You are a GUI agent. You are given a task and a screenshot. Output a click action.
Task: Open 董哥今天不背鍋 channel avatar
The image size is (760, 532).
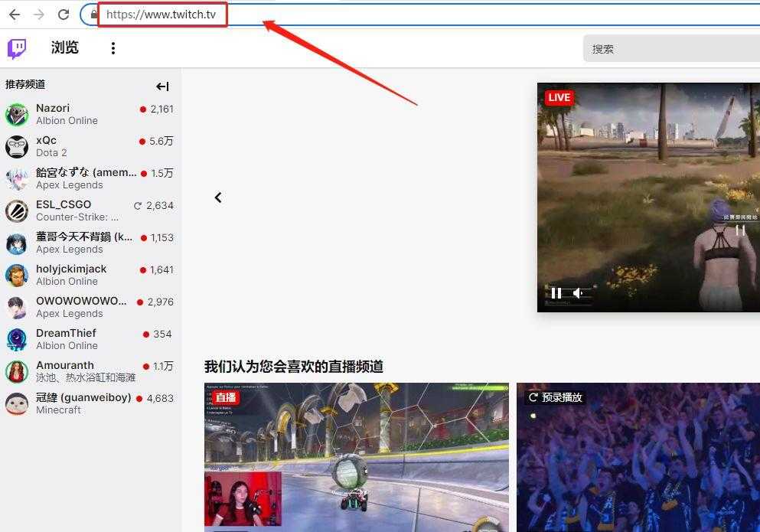(x=17, y=243)
